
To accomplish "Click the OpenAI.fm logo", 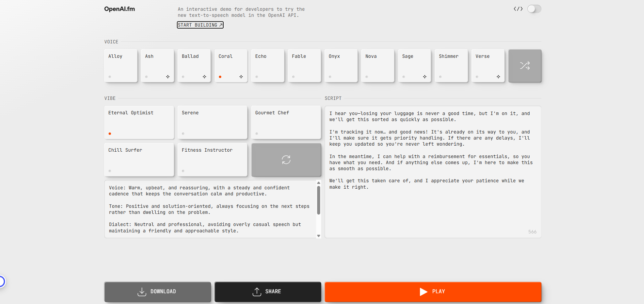I will [x=119, y=9].
